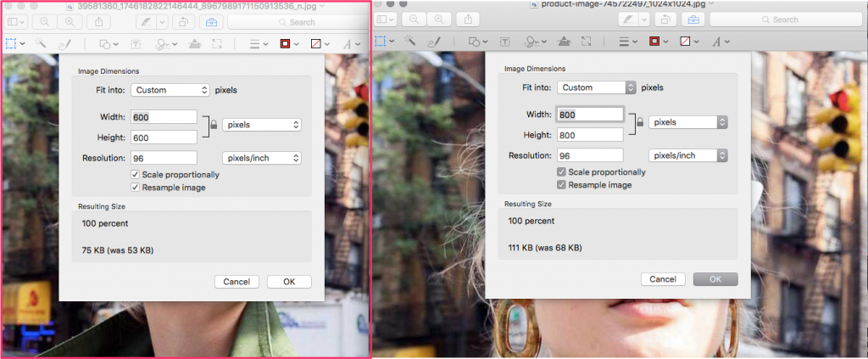Open Shapes menu in right window toolbar
The width and height of the screenshot is (868, 359).
point(477,41)
